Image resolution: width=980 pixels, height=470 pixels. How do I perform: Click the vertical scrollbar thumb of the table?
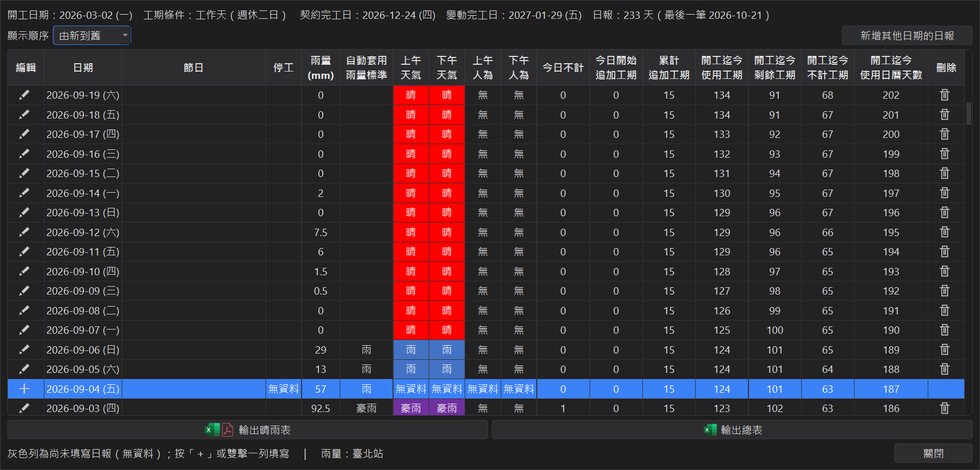pyautogui.click(x=969, y=113)
